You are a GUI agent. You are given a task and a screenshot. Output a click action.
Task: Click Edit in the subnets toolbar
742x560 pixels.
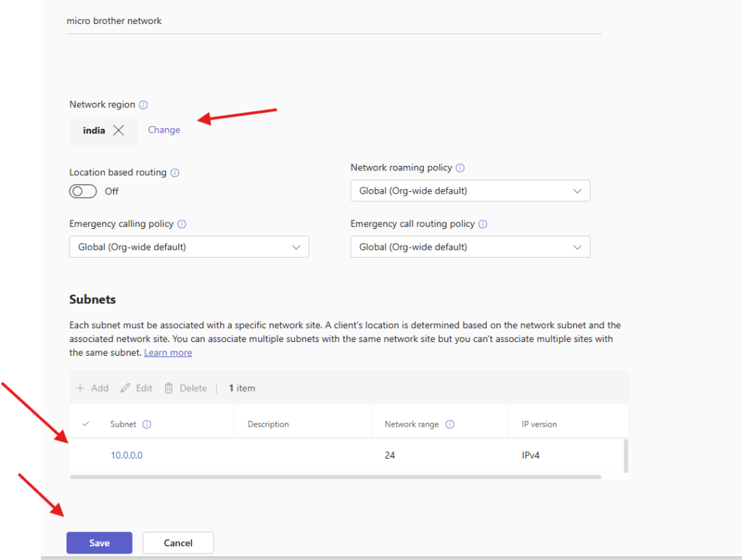pyautogui.click(x=136, y=388)
